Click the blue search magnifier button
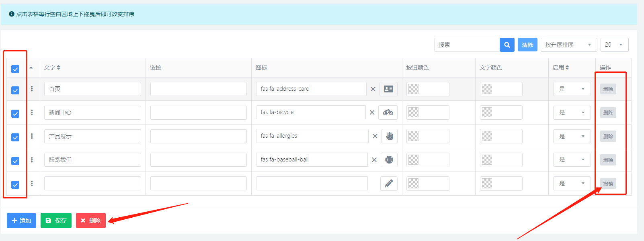The width and height of the screenshot is (644, 241). coord(507,45)
